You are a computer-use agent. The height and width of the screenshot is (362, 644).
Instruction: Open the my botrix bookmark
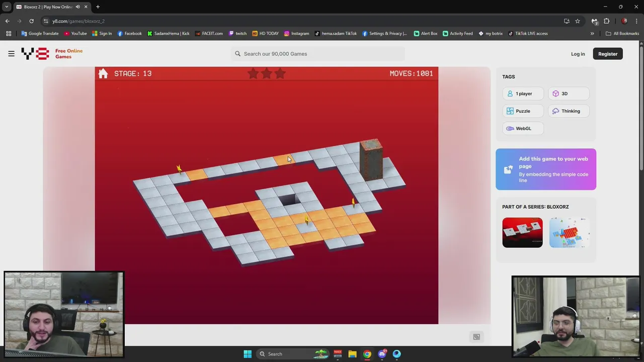pyautogui.click(x=491, y=34)
